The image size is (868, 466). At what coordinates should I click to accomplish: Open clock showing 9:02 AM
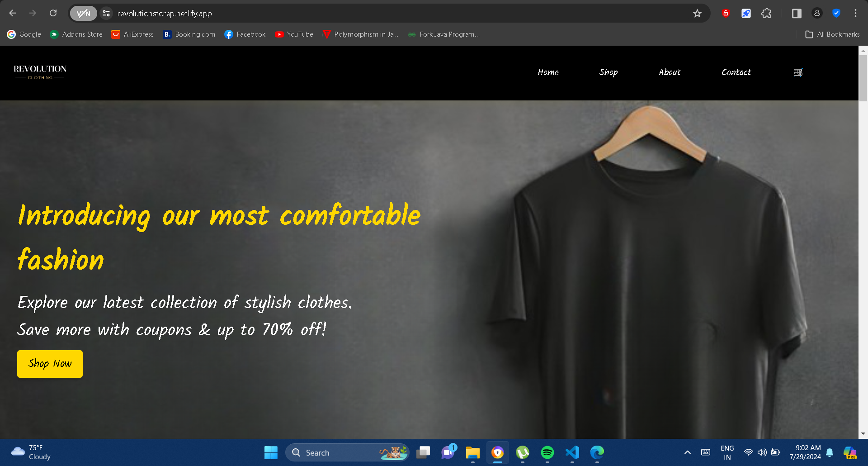[x=805, y=452]
